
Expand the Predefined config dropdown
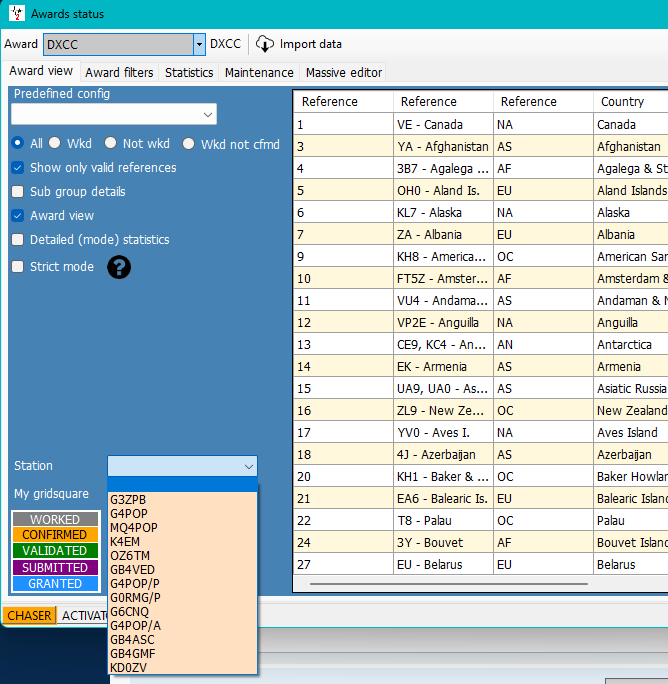[208, 115]
